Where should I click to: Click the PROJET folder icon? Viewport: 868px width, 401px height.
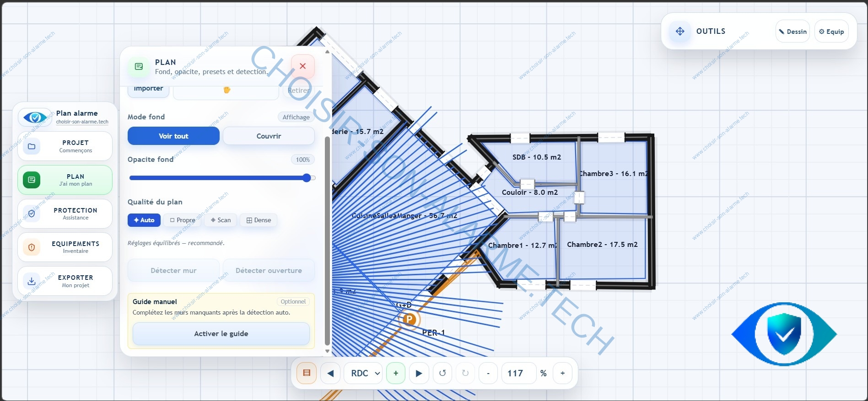32,146
